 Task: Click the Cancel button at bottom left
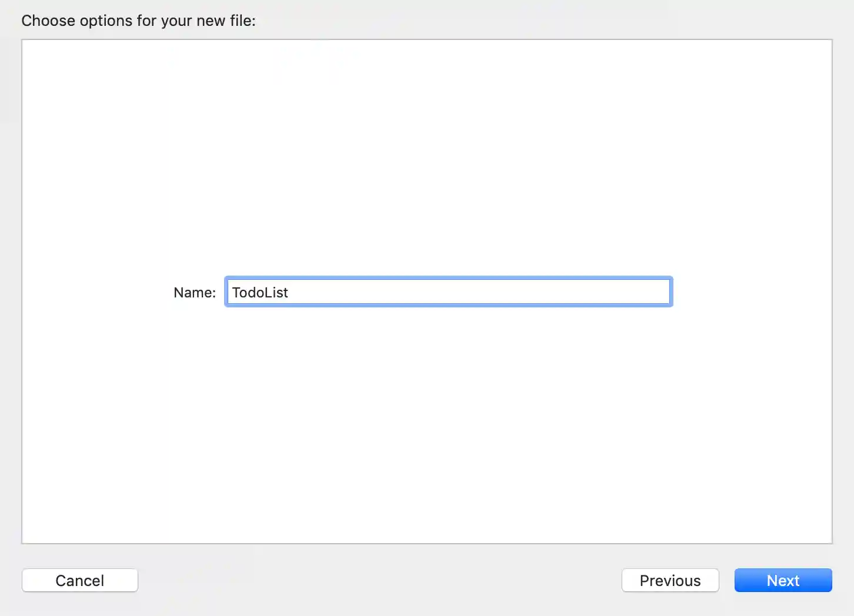(79, 580)
